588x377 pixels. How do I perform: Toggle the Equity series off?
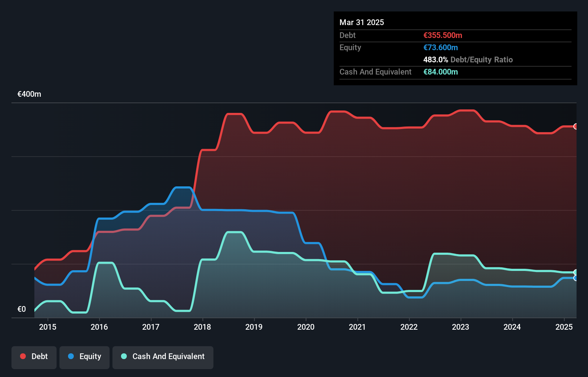[x=84, y=357]
